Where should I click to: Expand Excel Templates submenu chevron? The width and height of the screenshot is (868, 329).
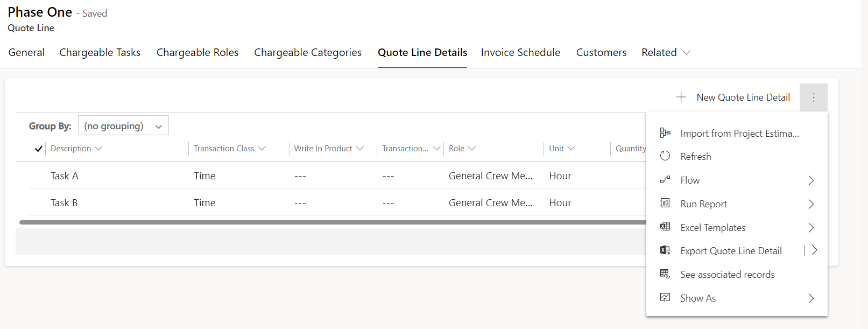811,228
